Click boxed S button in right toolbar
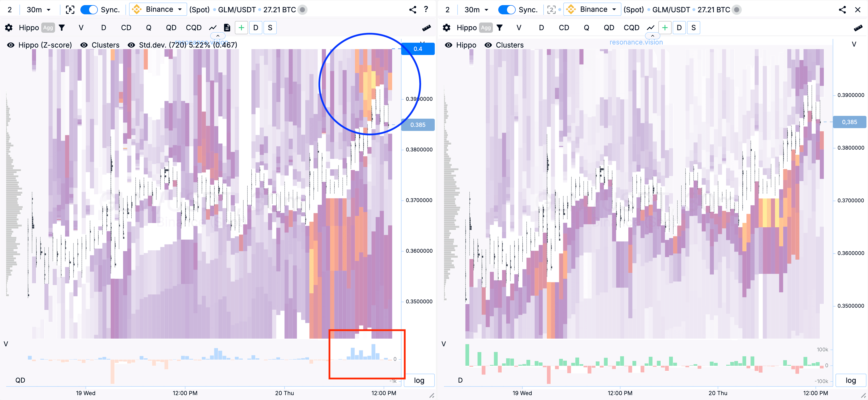 (x=693, y=28)
